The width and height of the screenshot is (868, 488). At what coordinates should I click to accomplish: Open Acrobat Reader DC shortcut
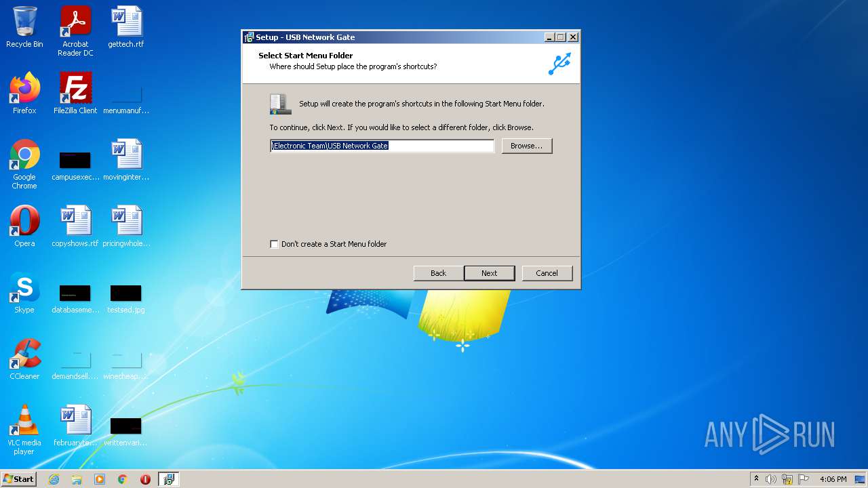(75, 31)
